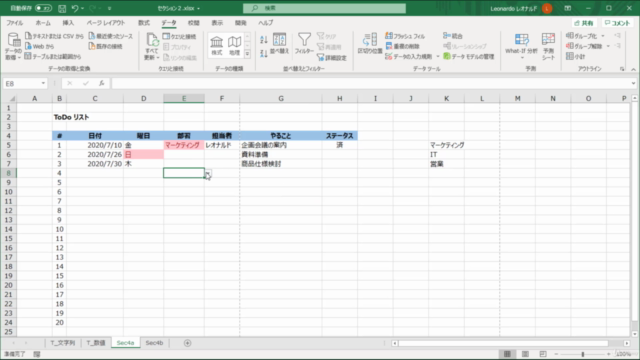Switch to Page Break Preview in status bar
This screenshot has height=360, width=640.
[x=543, y=354]
